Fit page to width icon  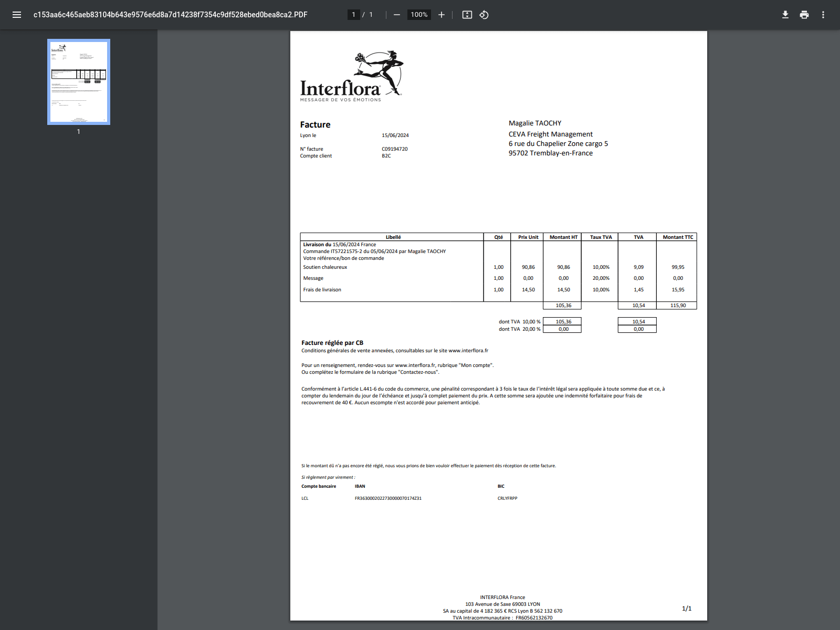click(x=467, y=15)
